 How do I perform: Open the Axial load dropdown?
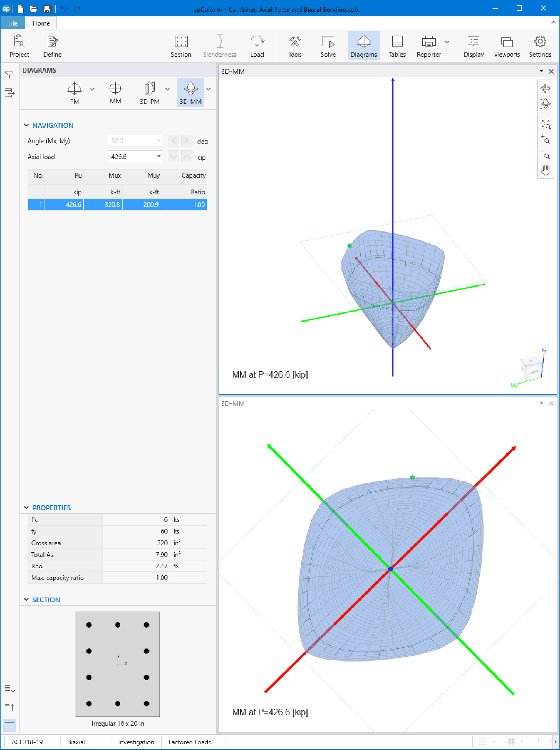coord(159,156)
